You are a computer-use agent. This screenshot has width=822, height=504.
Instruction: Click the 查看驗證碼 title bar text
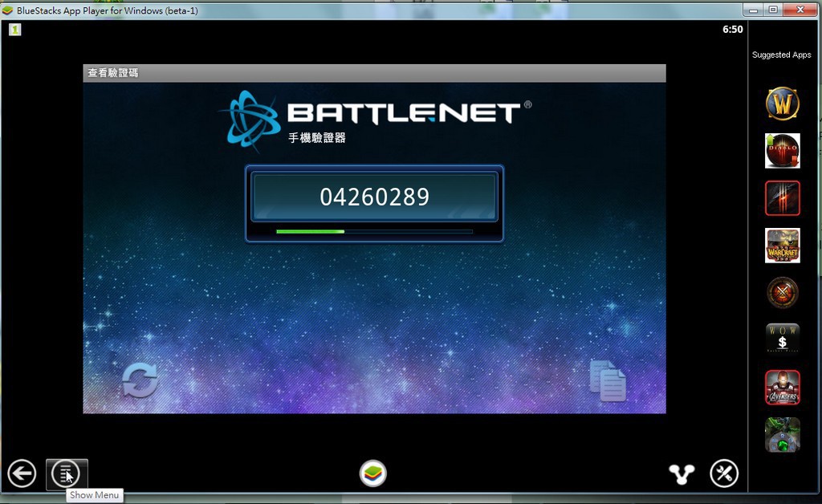112,73
